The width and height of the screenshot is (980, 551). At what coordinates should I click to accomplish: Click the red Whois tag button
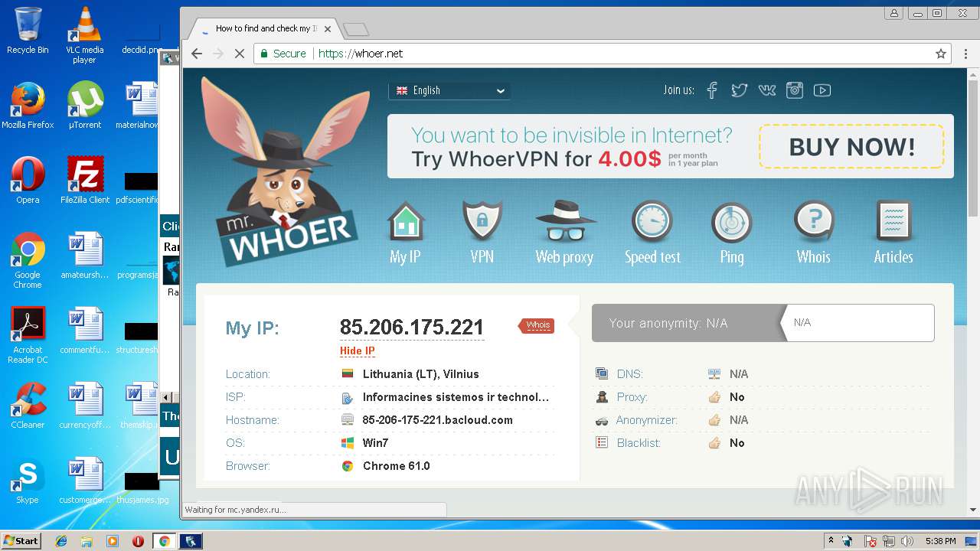tap(537, 325)
